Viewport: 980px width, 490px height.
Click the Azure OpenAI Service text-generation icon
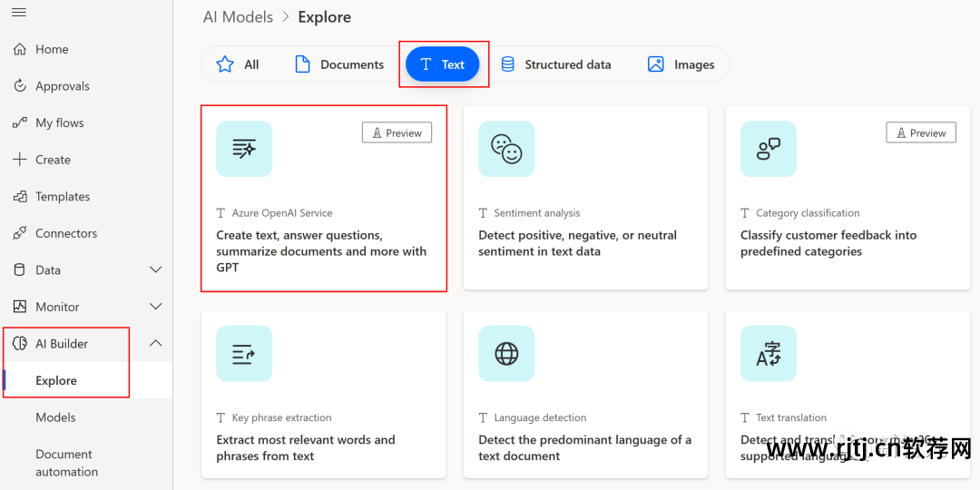point(244,149)
